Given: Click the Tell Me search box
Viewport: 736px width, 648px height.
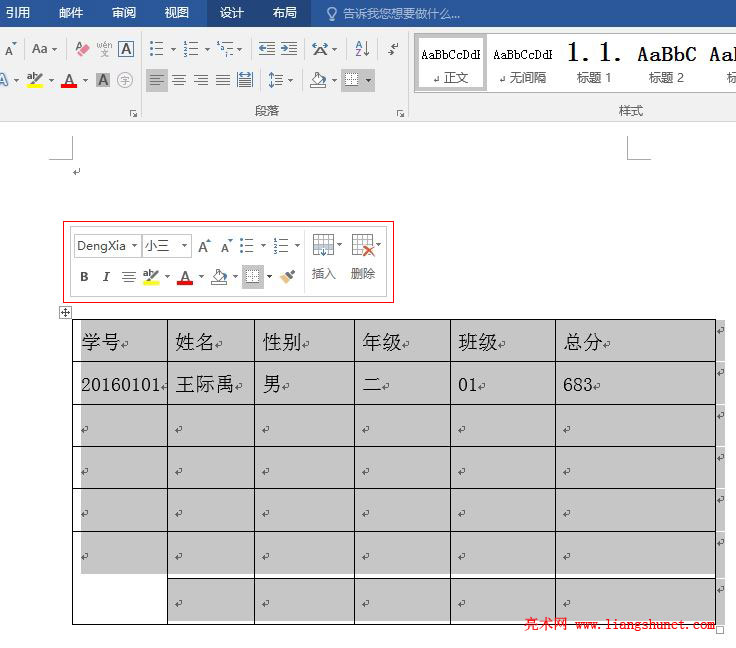Looking at the screenshot, I should pyautogui.click(x=393, y=14).
